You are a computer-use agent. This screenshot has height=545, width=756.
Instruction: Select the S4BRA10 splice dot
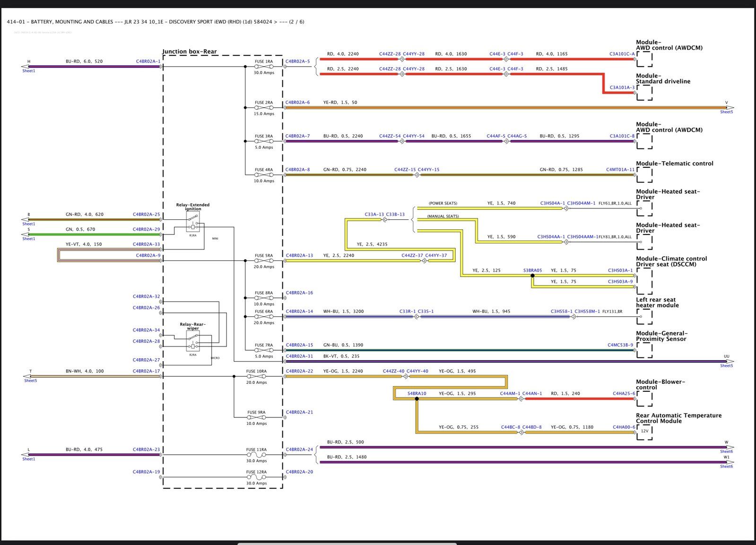417,398
